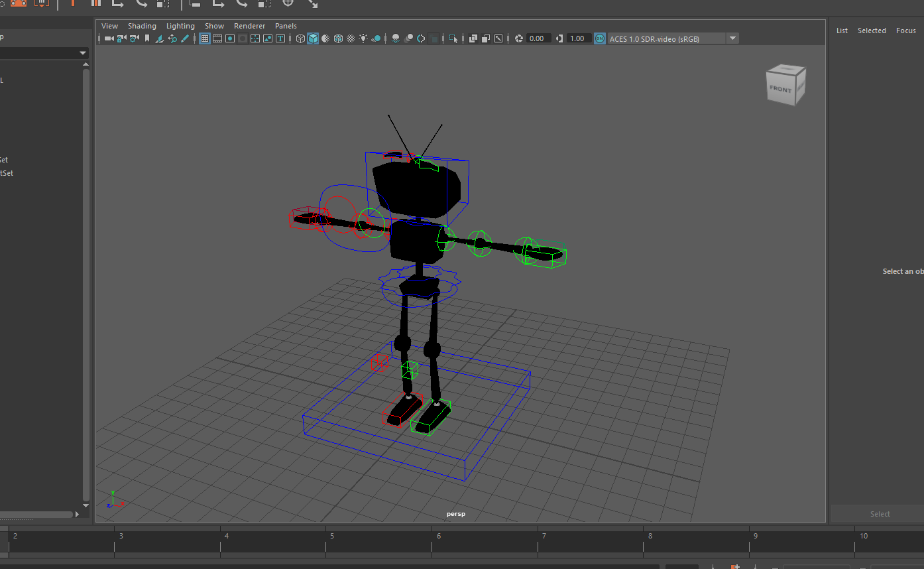Open the Show panel menu

coord(214,26)
